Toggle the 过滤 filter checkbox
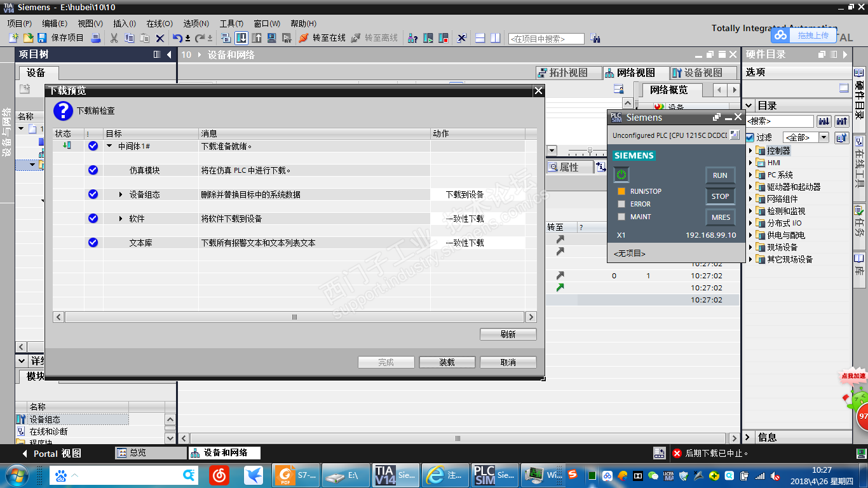The height and width of the screenshot is (488, 868). [750, 137]
